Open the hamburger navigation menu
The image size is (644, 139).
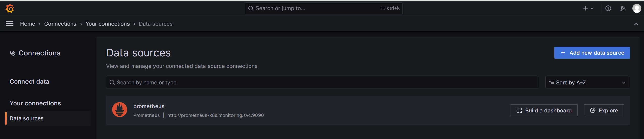pyautogui.click(x=10, y=24)
